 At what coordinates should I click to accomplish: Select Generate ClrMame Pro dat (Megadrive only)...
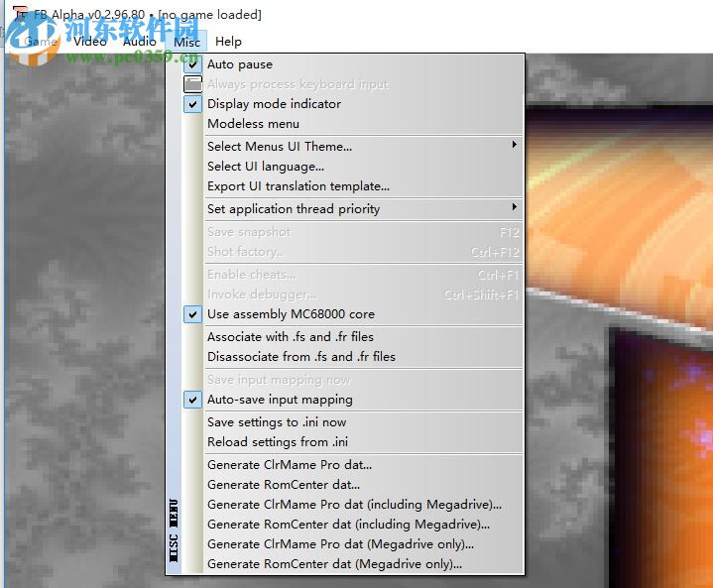point(352,544)
